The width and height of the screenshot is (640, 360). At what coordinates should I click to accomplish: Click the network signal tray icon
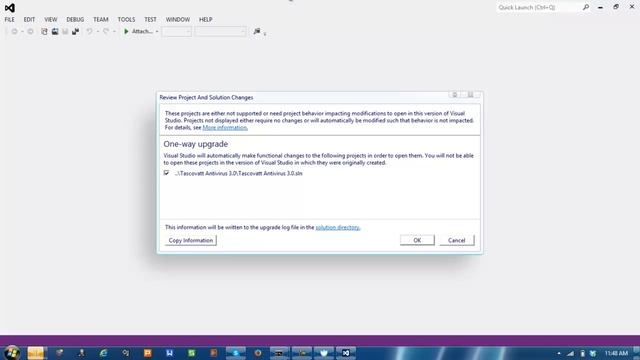pos(570,353)
